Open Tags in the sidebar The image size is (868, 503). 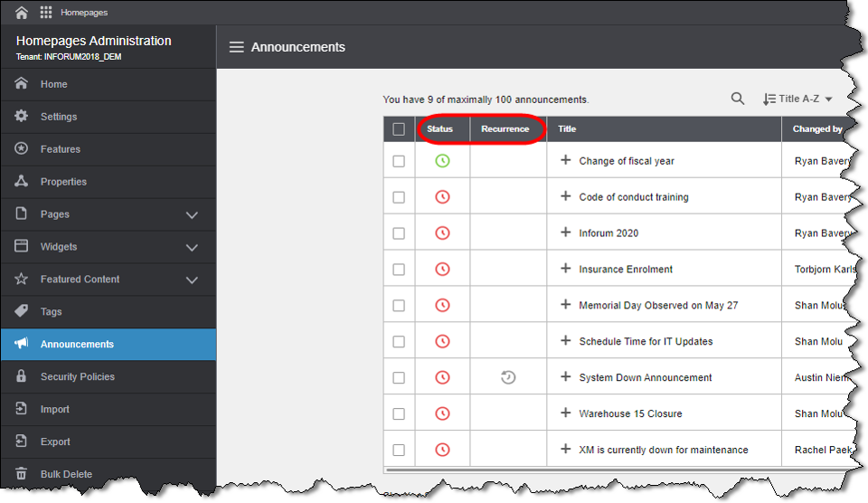click(108, 312)
